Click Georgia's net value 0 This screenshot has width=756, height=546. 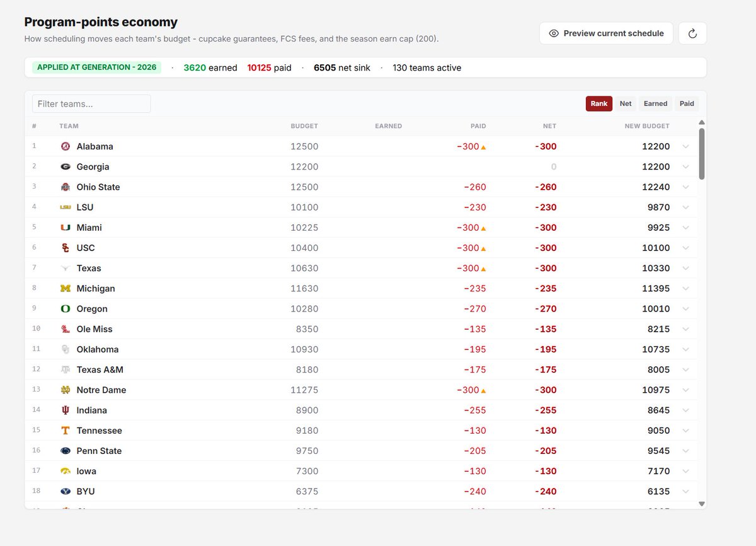pyautogui.click(x=554, y=166)
